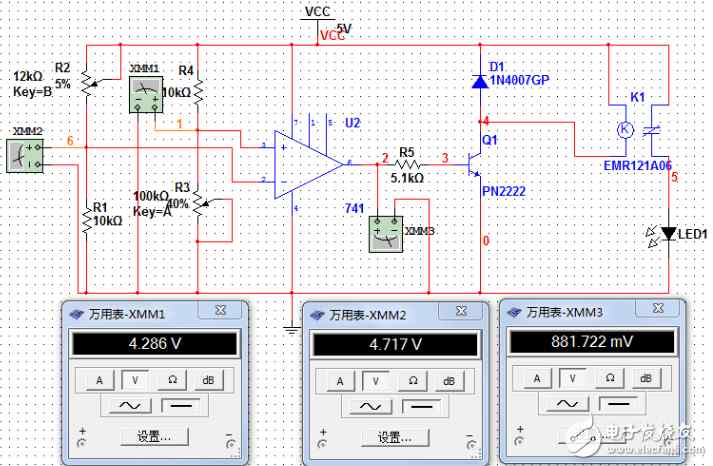Screen dimensions: 713x466
Task: Choose AC signal mode in XMM2
Action: [370, 406]
